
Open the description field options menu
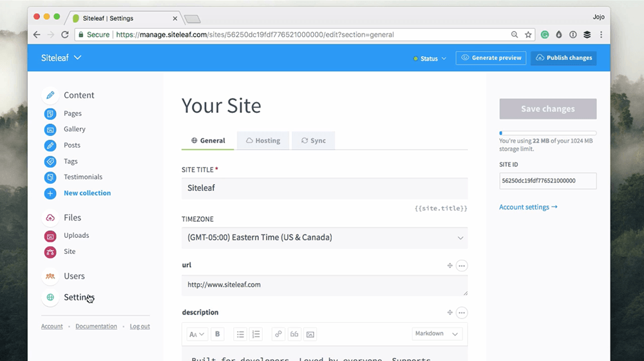coord(462,313)
